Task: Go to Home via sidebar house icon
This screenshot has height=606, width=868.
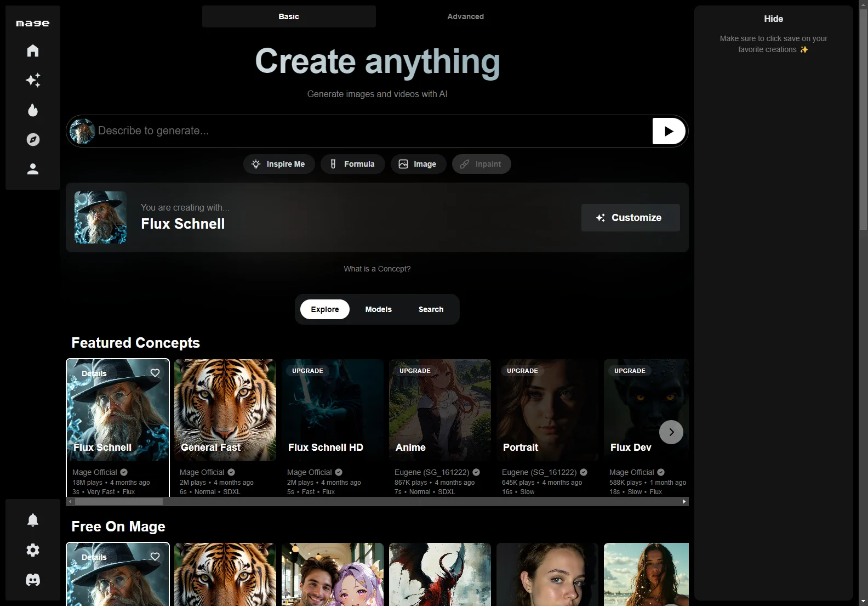Action: 33,50
